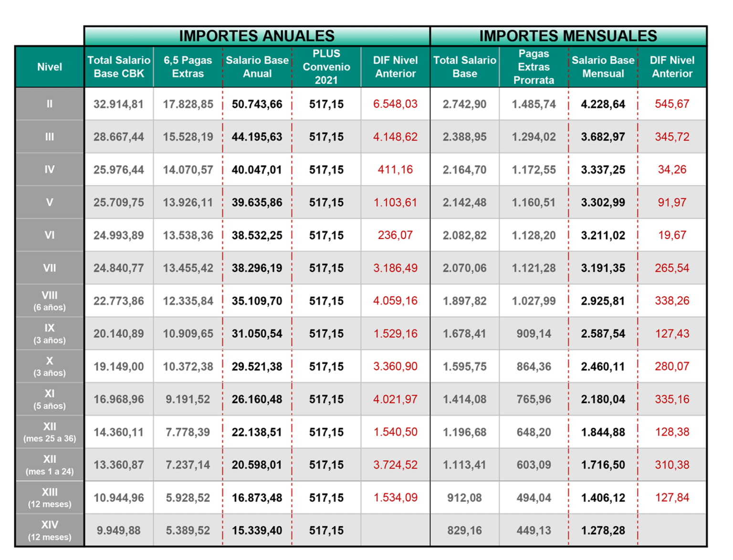This screenshot has width=733, height=560.
Task: Select the Salario Base Mensual header
Action: pos(603,67)
